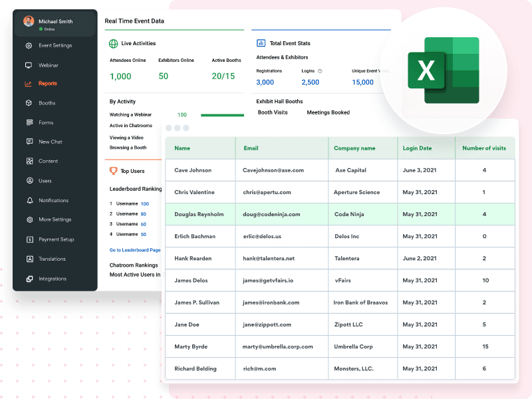Click Michael Smith's profile avatar
532x399 pixels.
(x=29, y=21)
